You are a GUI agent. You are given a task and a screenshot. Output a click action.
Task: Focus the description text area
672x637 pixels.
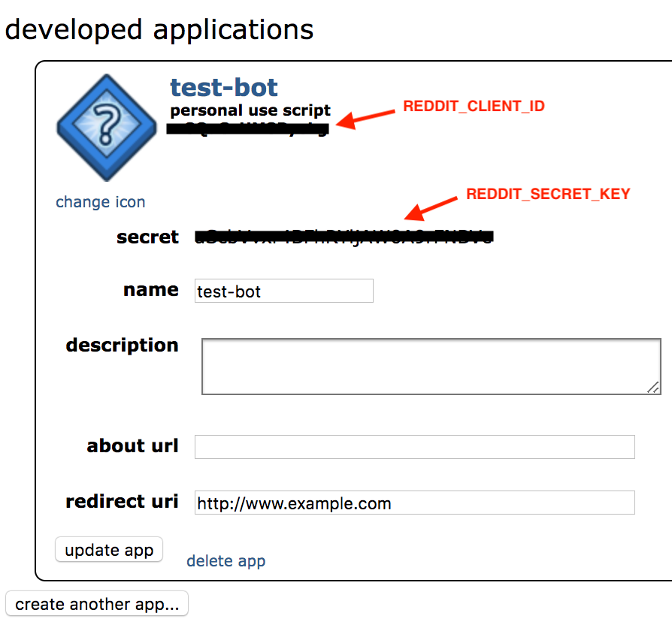pos(431,367)
